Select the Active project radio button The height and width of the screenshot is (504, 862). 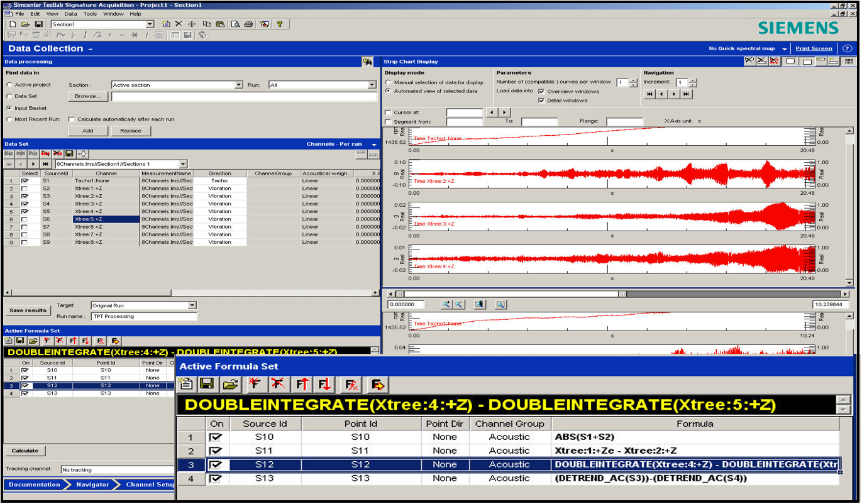tap(9, 85)
